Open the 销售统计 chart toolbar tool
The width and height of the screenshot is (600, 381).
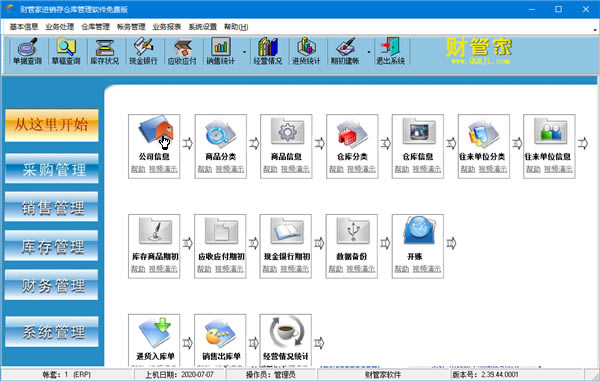point(220,51)
